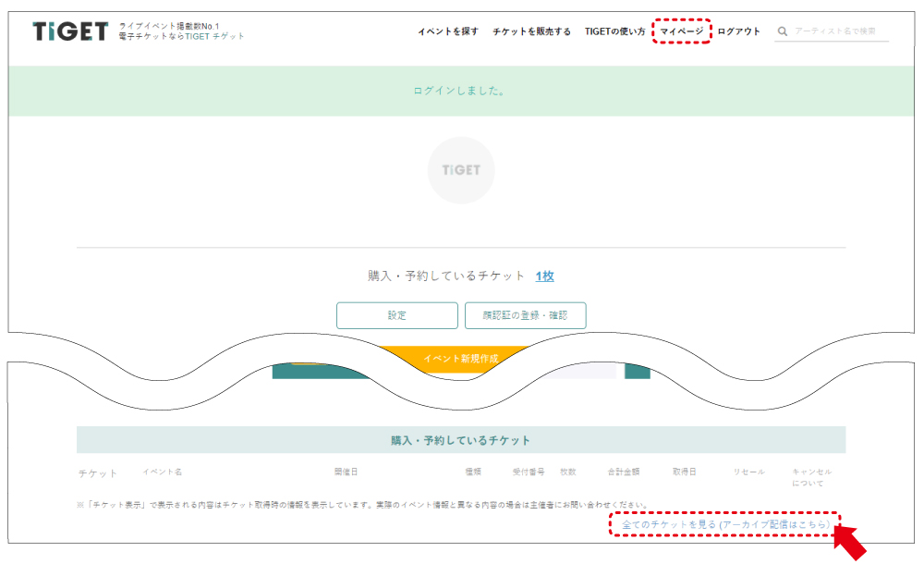
Task: Click the TiGET logo in the header
Action: click(70, 31)
